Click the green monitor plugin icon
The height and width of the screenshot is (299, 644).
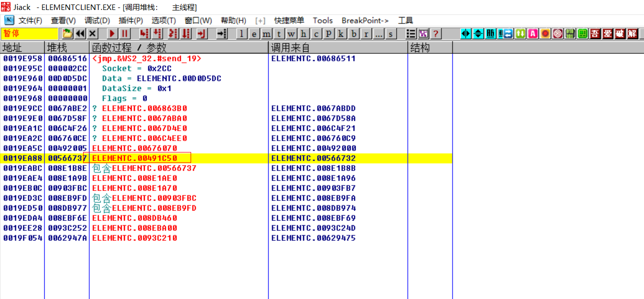click(x=583, y=33)
